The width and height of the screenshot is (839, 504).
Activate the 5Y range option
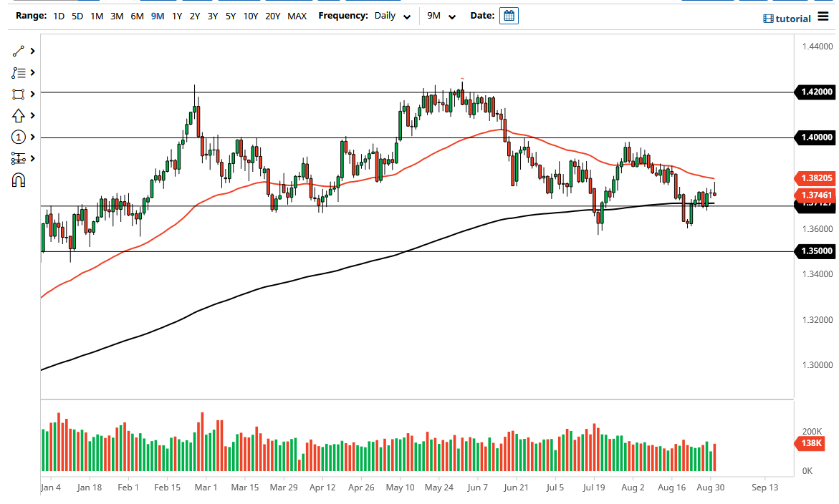(x=230, y=15)
